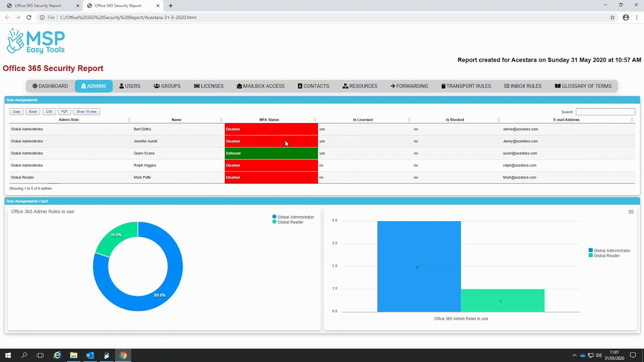Sort by the Admin Role column
This screenshot has height=362, width=644.
pos(69,120)
